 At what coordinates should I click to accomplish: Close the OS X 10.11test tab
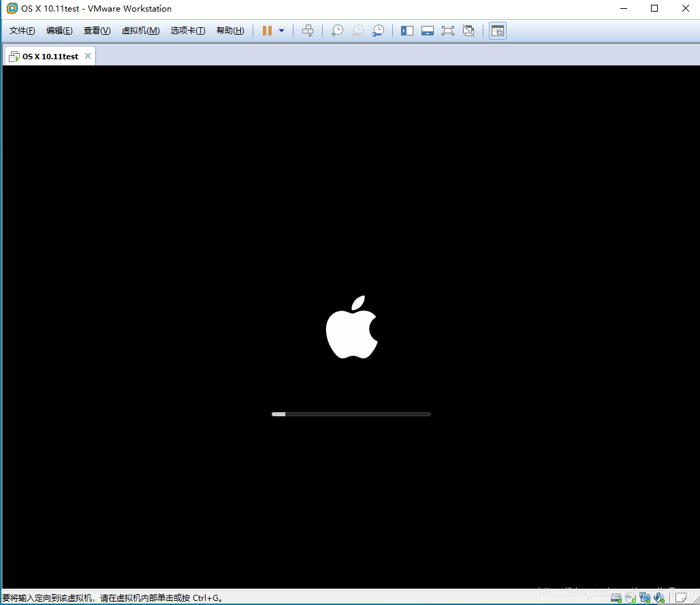coord(88,56)
